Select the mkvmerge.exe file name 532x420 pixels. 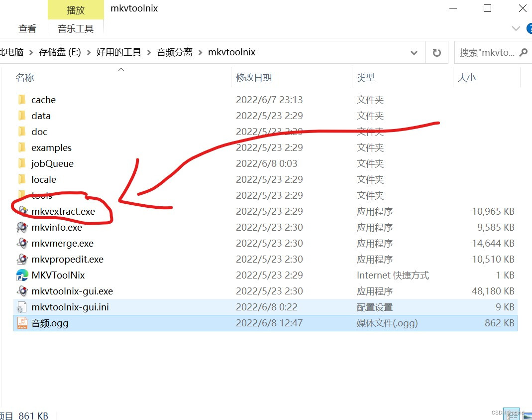click(x=62, y=244)
